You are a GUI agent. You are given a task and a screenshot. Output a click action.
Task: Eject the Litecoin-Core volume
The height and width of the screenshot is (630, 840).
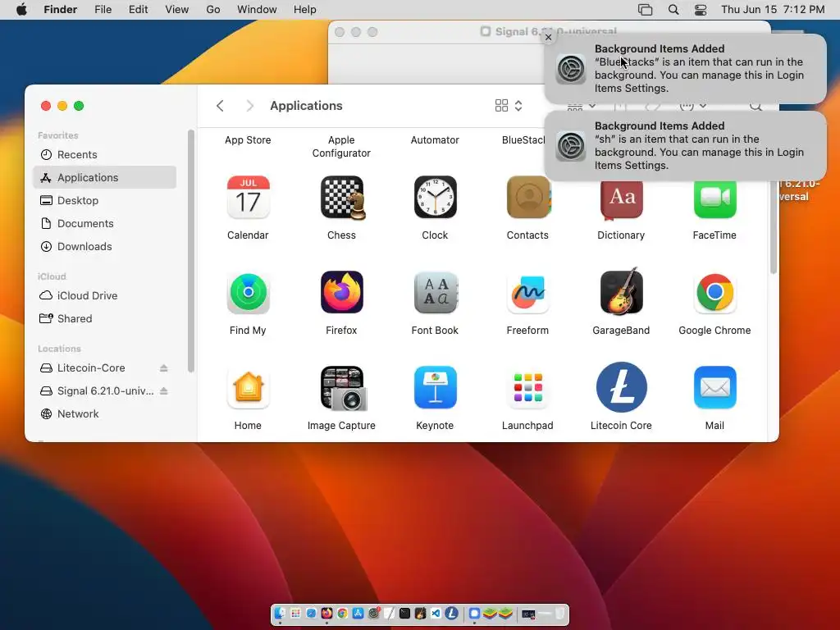[x=164, y=368]
